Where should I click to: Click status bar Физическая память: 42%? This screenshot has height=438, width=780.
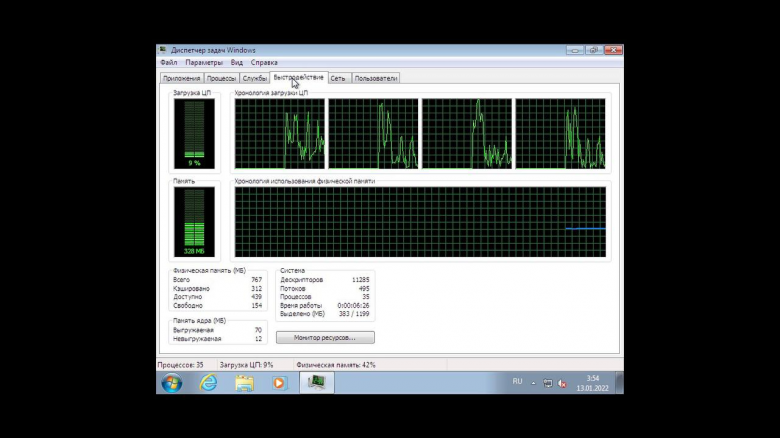coord(336,365)
